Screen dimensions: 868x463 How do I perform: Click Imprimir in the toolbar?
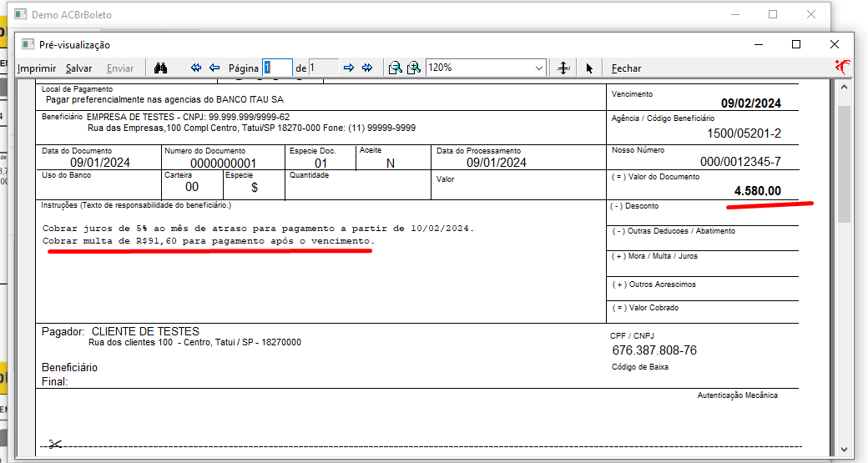tap(37, 68)
